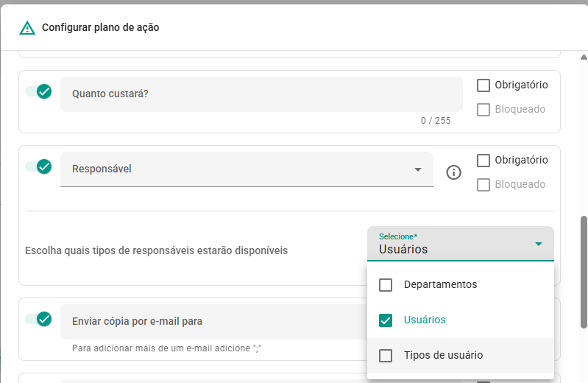588x383 pixels.
Task: Expand the Responsável dropdown arrow
Action: click(418, 169)
